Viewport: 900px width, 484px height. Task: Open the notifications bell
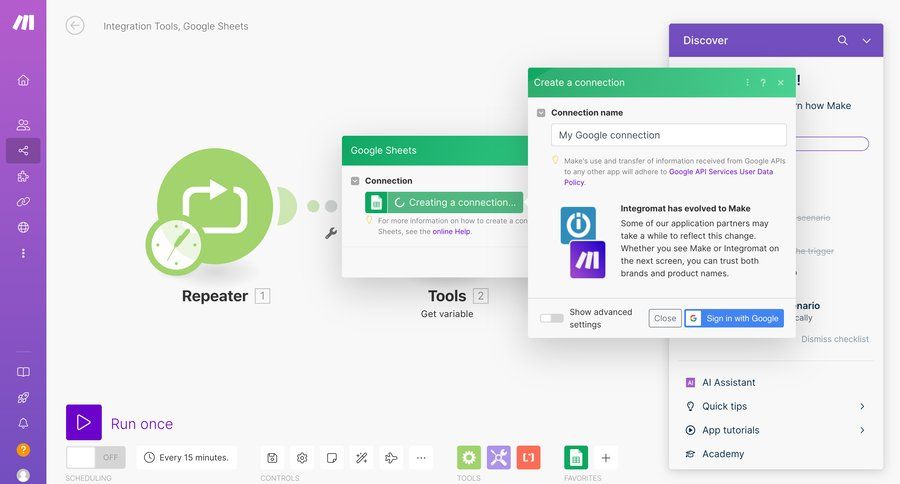coord(23,423)
